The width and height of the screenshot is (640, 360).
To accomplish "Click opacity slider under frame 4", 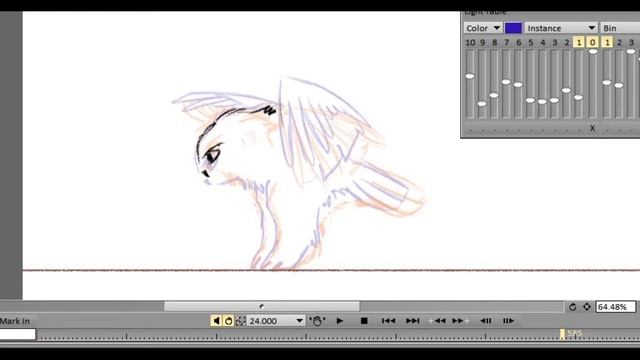I will [x=542, y=84].
